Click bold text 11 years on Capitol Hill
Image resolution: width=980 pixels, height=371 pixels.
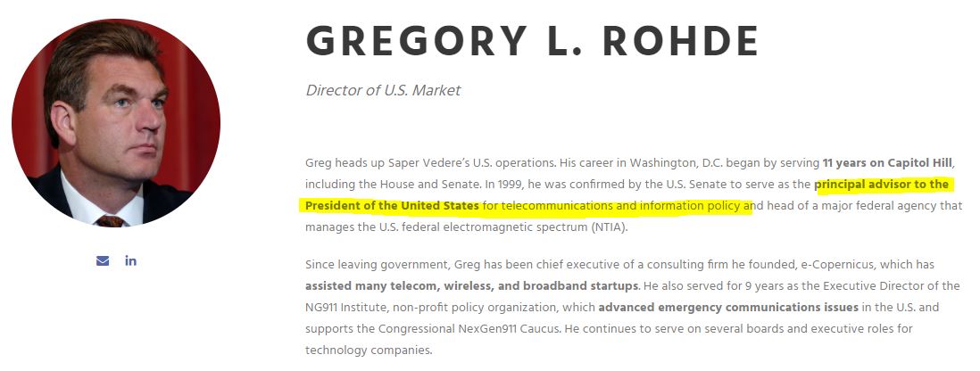point(887,163)
